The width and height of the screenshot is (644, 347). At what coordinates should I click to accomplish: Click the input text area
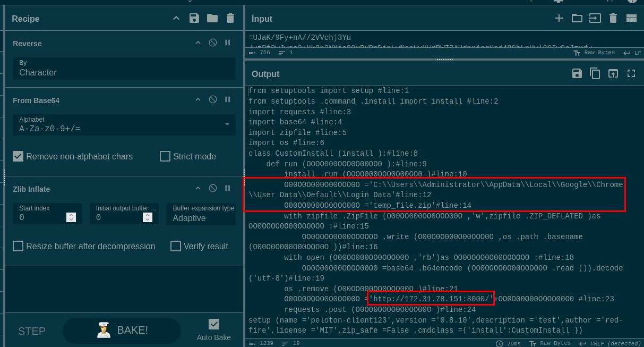coord(444,40)
